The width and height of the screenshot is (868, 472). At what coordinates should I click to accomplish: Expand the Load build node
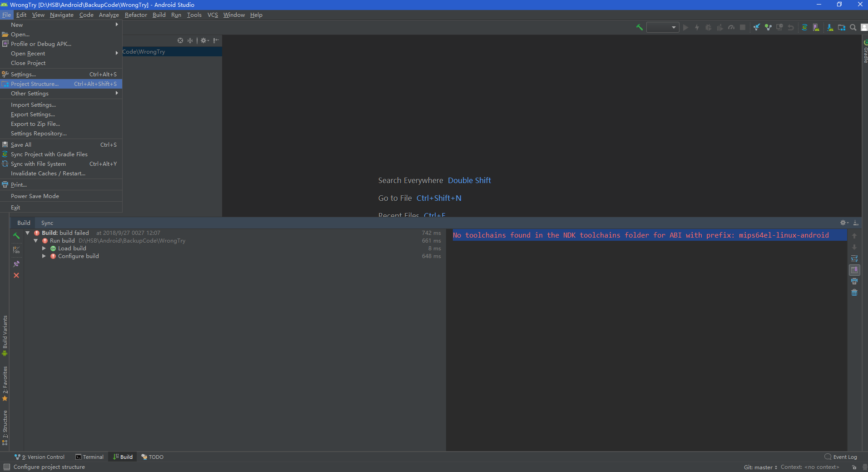[44, 248]
